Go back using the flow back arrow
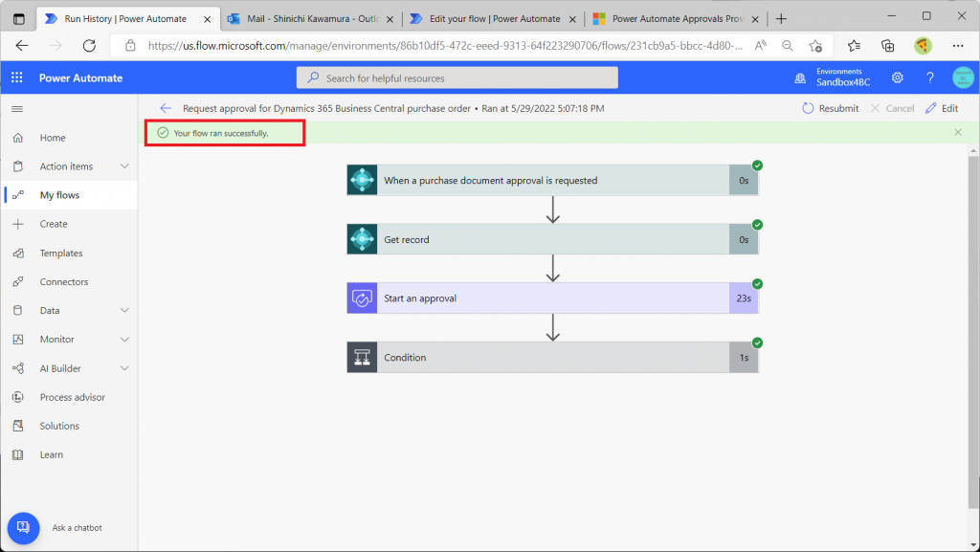This screenshot has width=980, height=552. 166,108
